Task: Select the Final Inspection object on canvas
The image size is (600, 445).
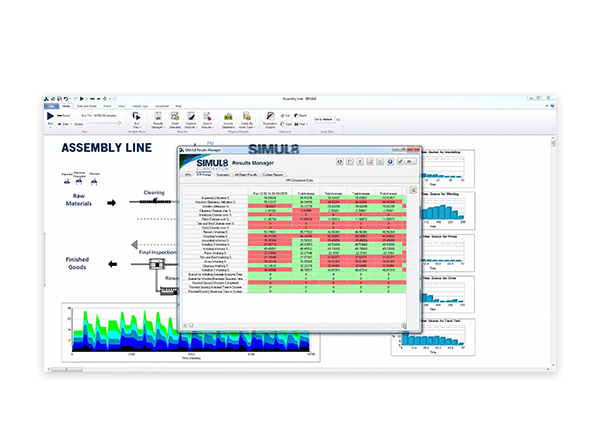Action: (x=155, y=267)
